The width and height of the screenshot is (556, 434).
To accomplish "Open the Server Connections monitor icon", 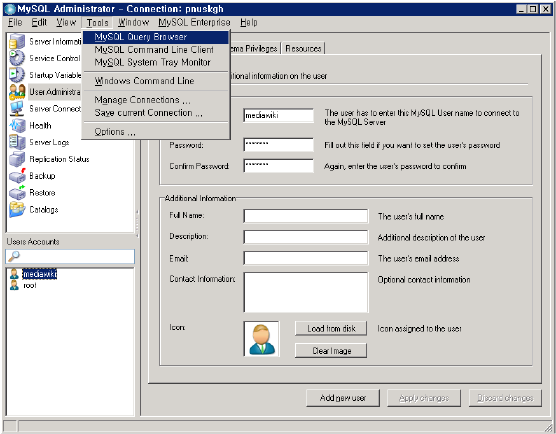I will (x=17, y=108).
